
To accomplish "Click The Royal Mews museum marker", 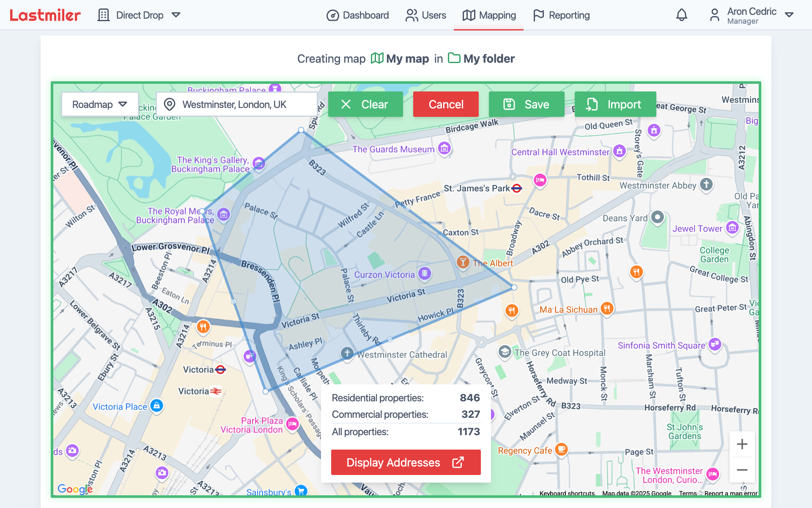I will pyautogui.click(x=224, y=215).
